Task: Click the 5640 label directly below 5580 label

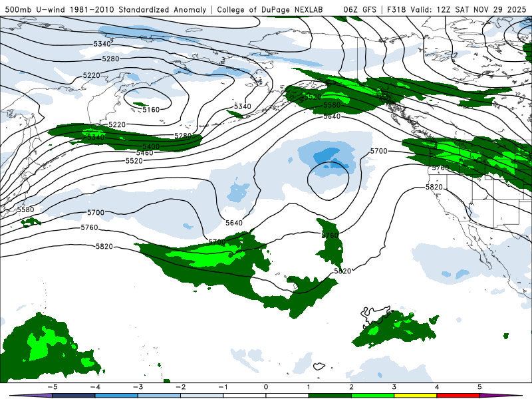Action: point(332,116)
